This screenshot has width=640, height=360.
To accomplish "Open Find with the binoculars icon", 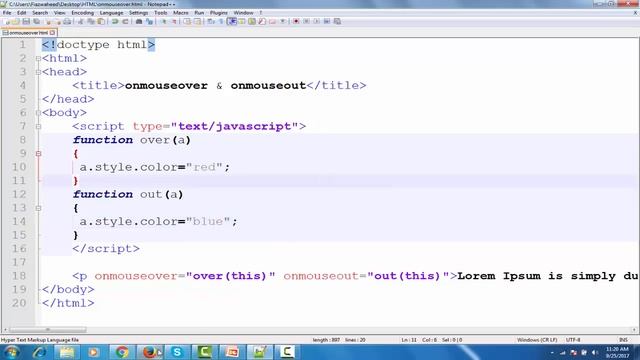I will pos(139,21).
